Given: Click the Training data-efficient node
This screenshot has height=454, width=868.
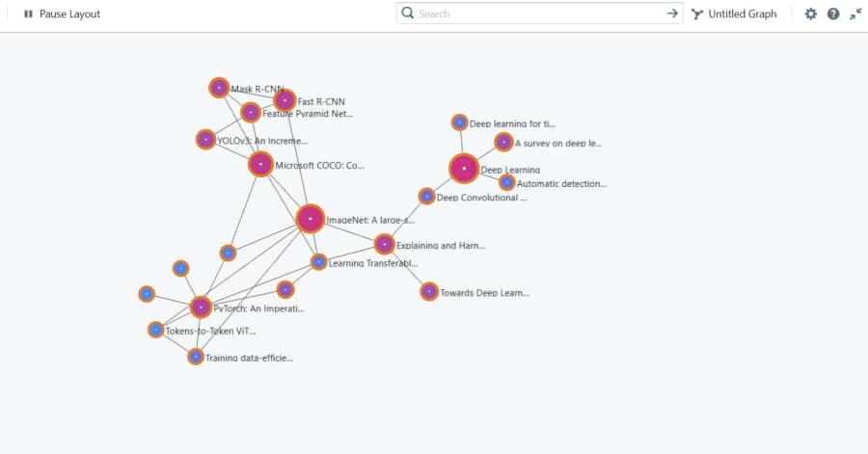Looking at the screenshot, I should click(x=196, y=357).
